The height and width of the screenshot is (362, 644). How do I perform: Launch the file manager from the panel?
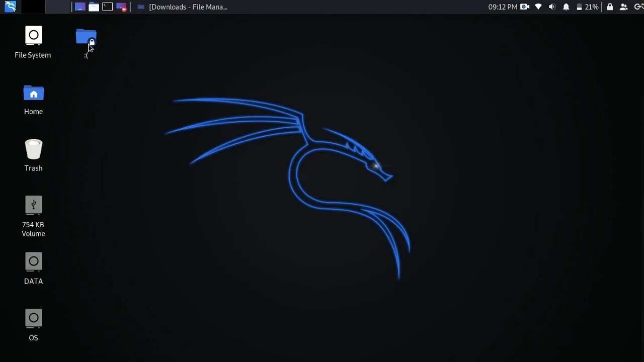tap(94, 7)
